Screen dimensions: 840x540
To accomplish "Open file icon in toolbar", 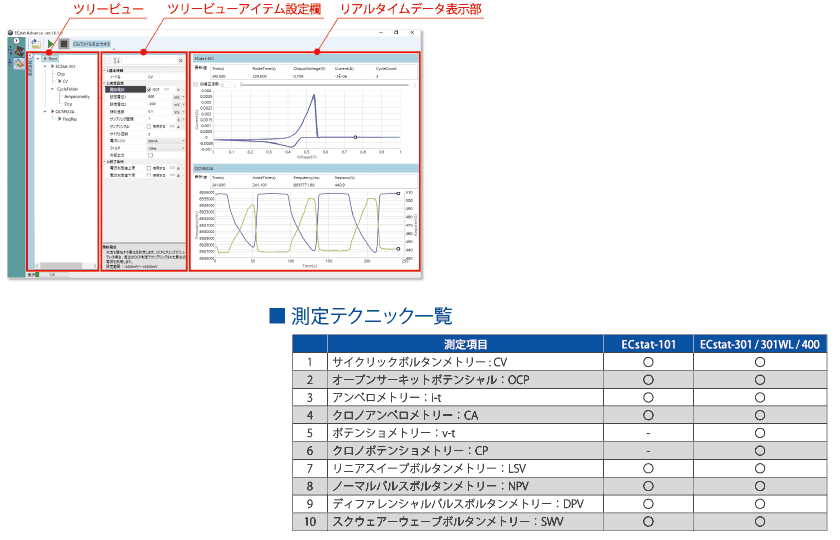I will click(x=36, y=44).
